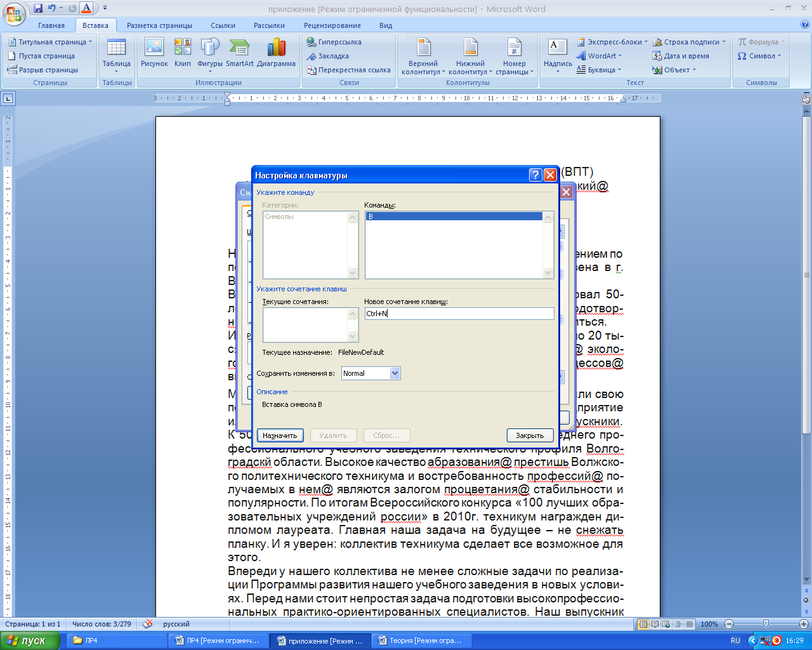Insert Гиперссылка hyperlink
The width and height of the screenshot is (812, 650).
point(334,42)
